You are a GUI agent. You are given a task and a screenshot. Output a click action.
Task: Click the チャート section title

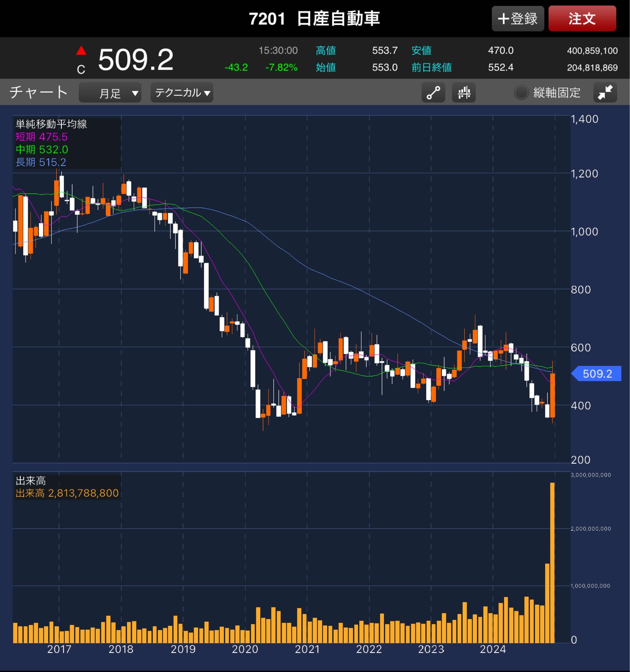[x=39, y=92]
